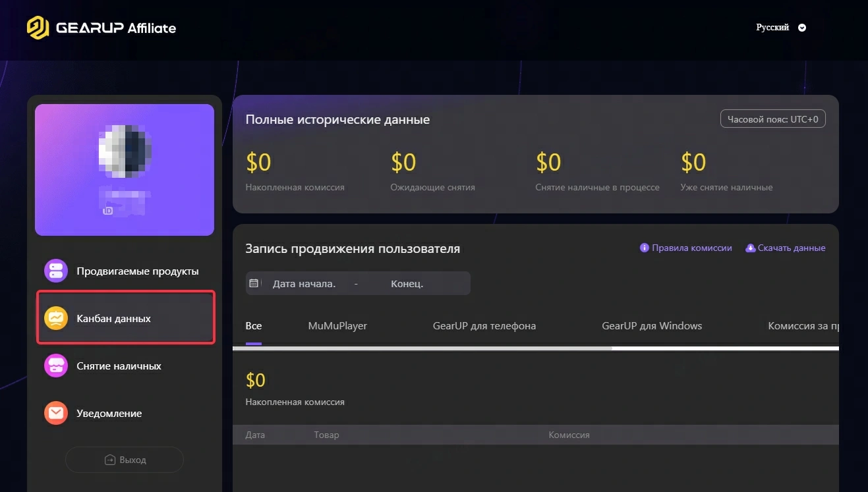Image resolution: width=868 pixels, height=492 pixels.
Task: Click the calendar icon in the date filter
Action: [256, 283]
